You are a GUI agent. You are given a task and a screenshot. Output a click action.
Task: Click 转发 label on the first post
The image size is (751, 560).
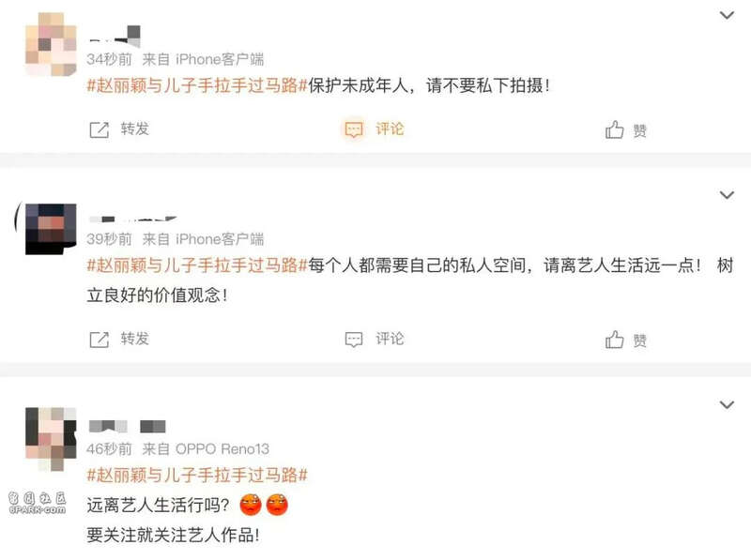pos(134,129)
